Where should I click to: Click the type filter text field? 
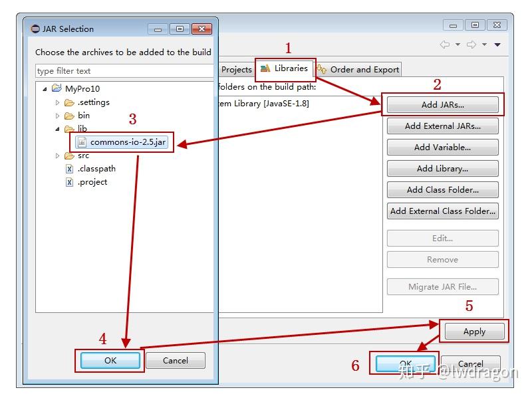point(124,71)
